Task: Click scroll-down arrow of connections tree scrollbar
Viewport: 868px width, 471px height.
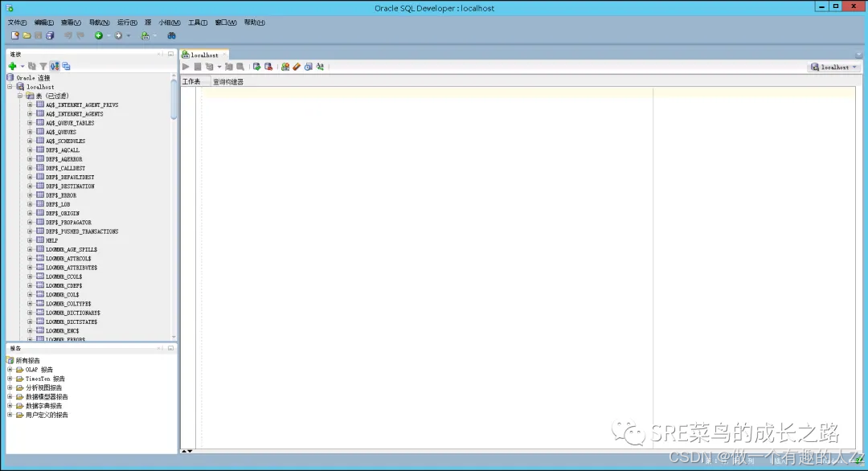Action: pos(174,337)
